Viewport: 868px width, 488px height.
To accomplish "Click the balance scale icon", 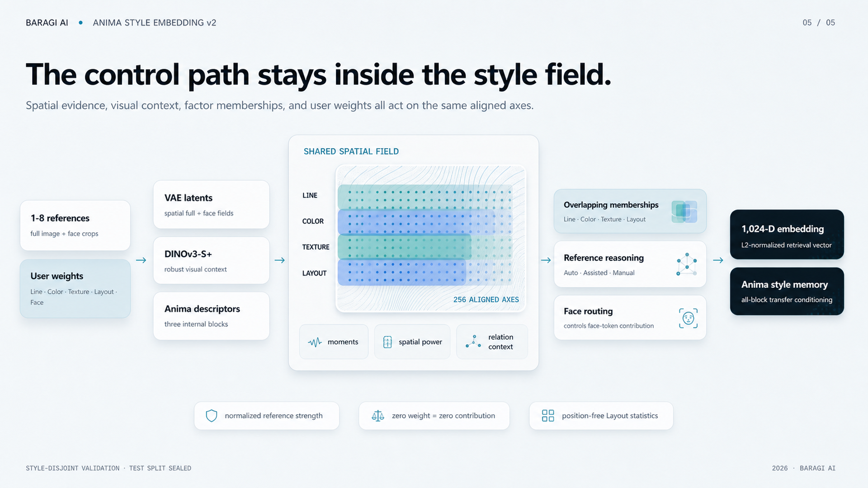I will point(378,416).
